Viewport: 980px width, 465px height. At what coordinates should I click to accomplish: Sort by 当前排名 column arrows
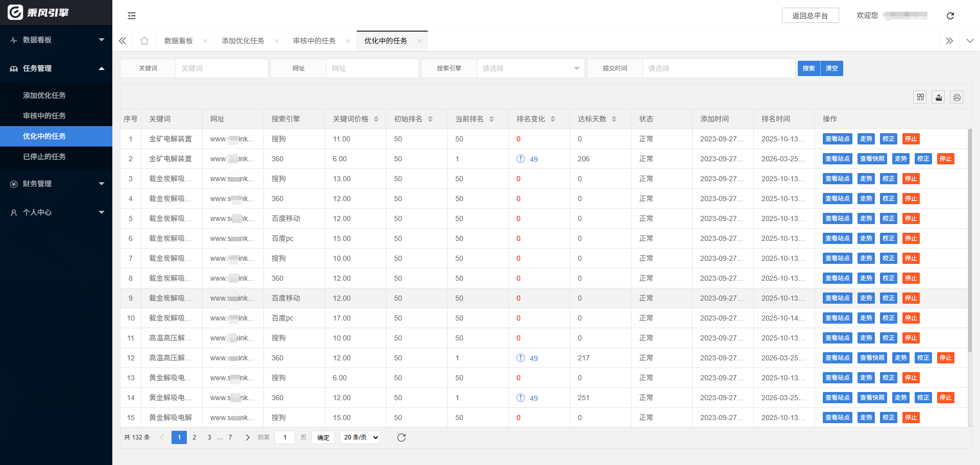coord(492,119)
